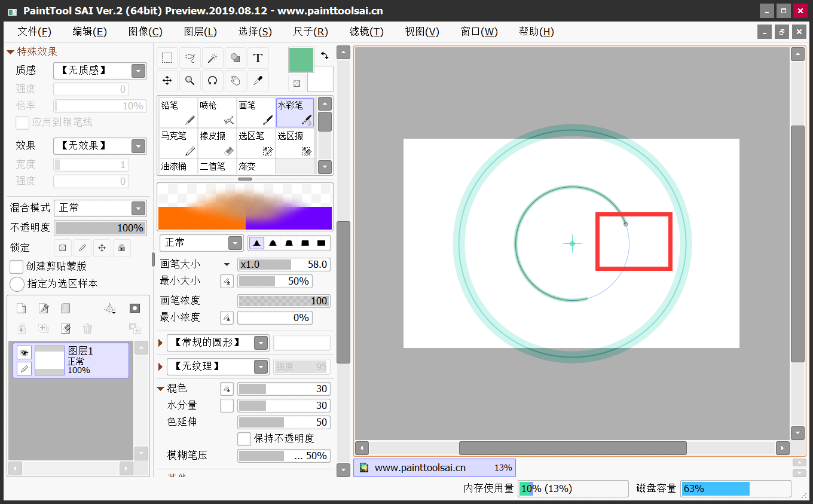This screenshot has width=813, height=504.
Task: Toggle lock all padlock button
Action: pos(121,248)
